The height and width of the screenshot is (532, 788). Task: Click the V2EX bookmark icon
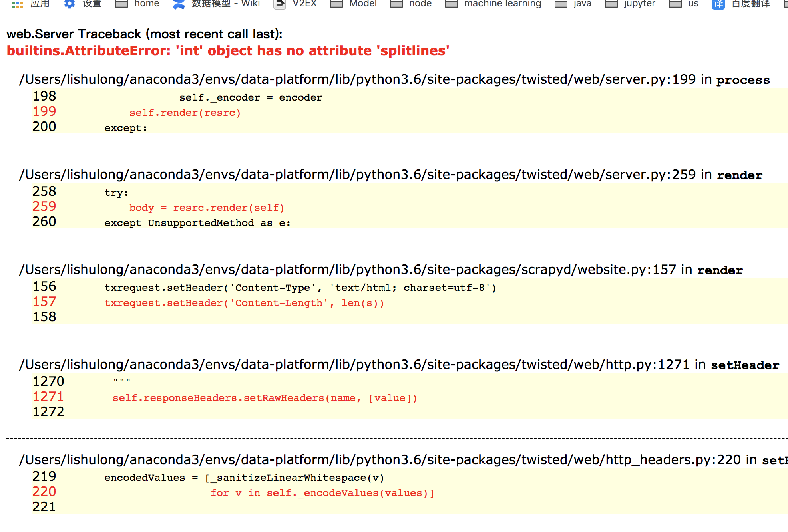pos(280,4)
